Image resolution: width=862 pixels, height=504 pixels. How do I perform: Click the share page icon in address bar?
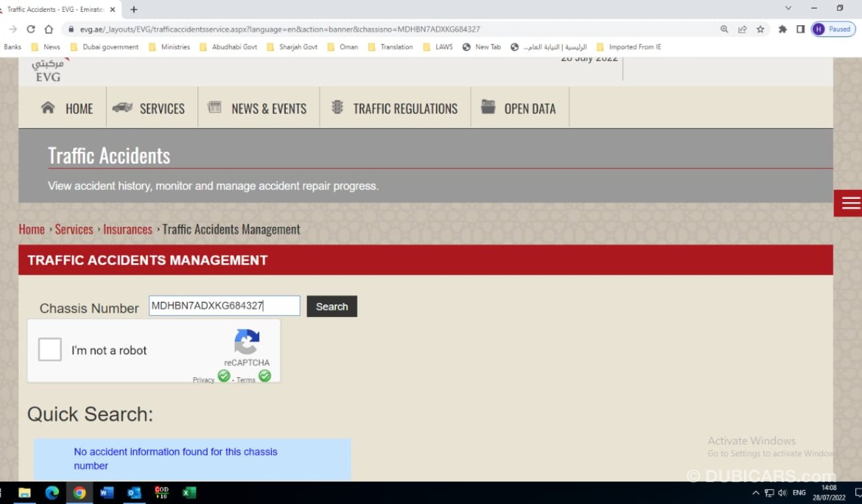click(x=742, y=29)
